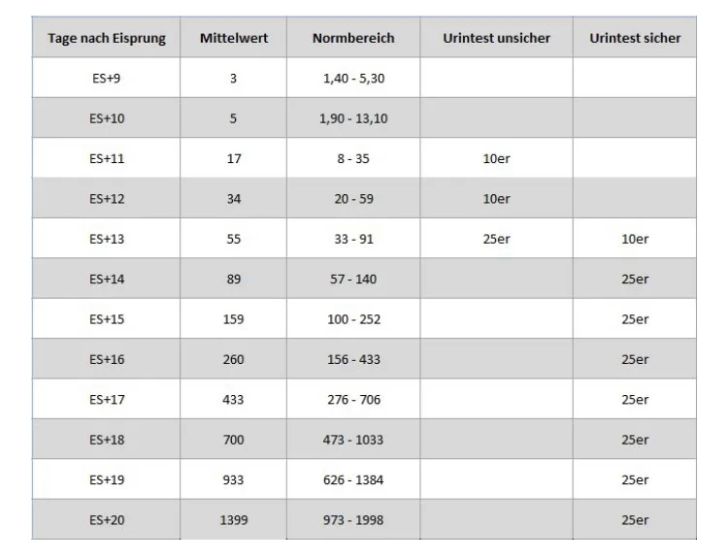Click the mean value 34 for ES+12
The height and width of the screenshot is (560, 728).
[234, 199]
